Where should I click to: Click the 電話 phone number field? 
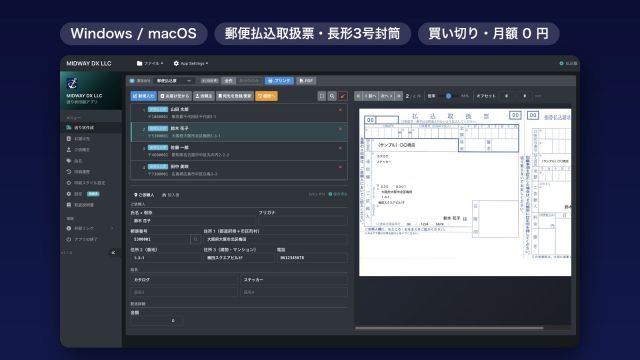(x=312, y=258)
